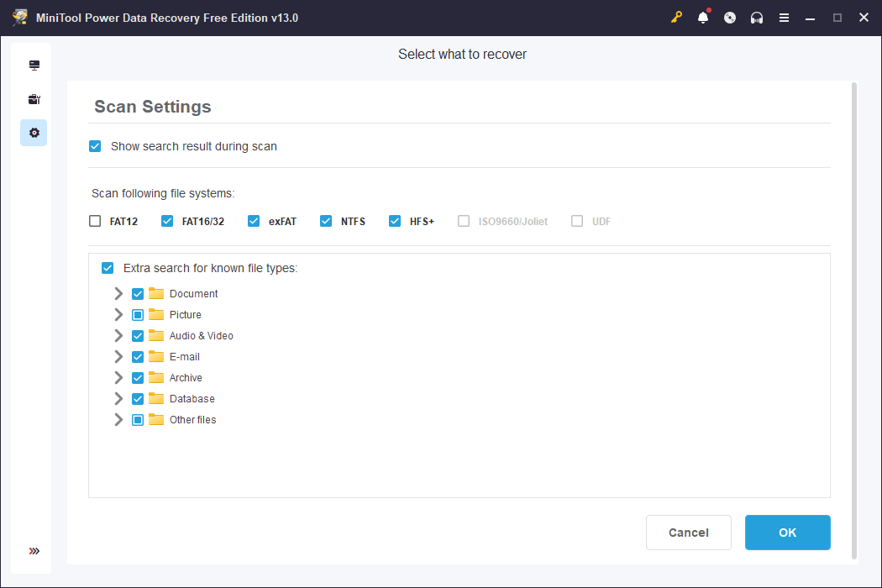Click the bootable media disc icon
Screen dimensions: 882x588
point(730,18)
